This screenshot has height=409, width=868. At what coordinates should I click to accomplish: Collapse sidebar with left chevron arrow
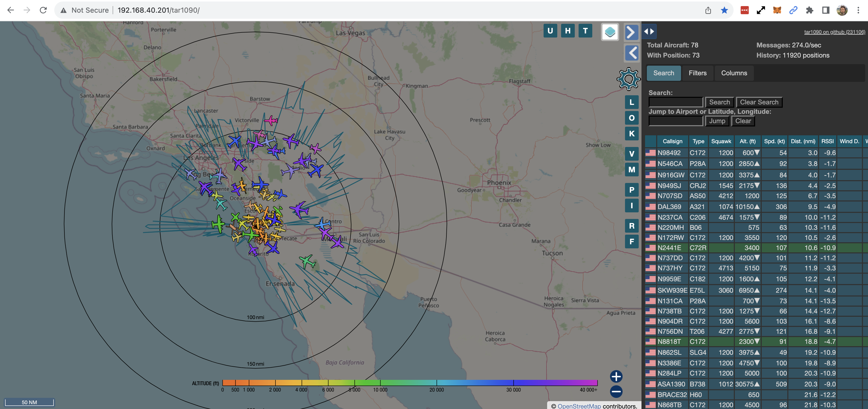point(631,53)
